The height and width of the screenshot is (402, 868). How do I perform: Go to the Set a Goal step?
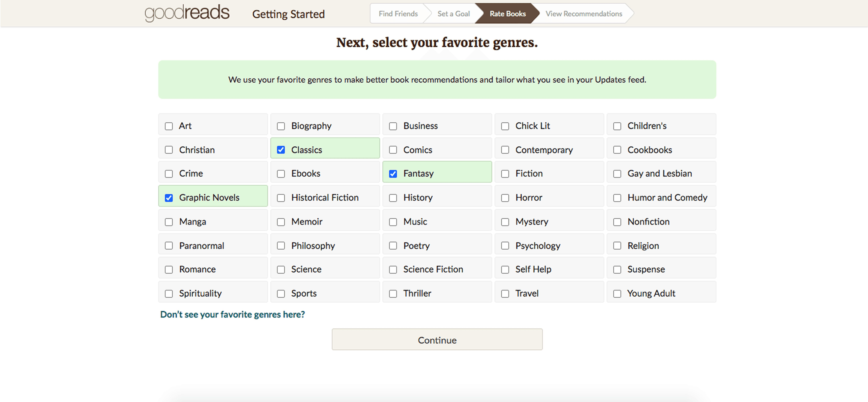point(453,13)
